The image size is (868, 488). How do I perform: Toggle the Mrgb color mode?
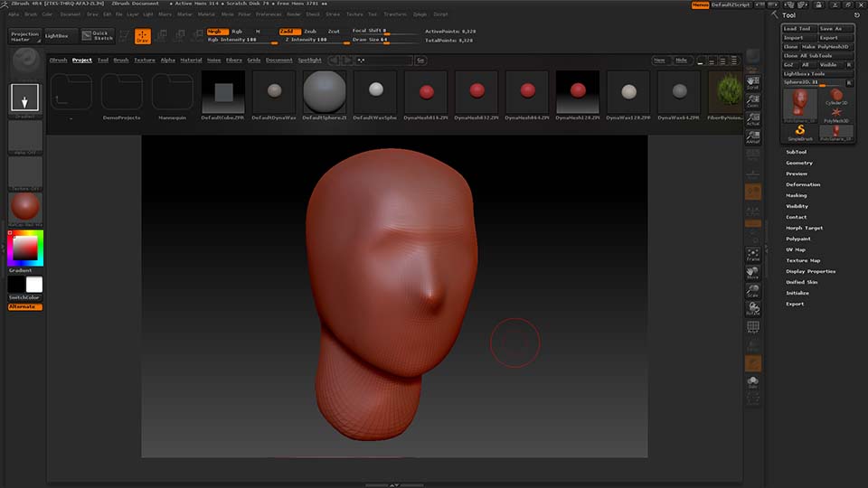(218, 31)
